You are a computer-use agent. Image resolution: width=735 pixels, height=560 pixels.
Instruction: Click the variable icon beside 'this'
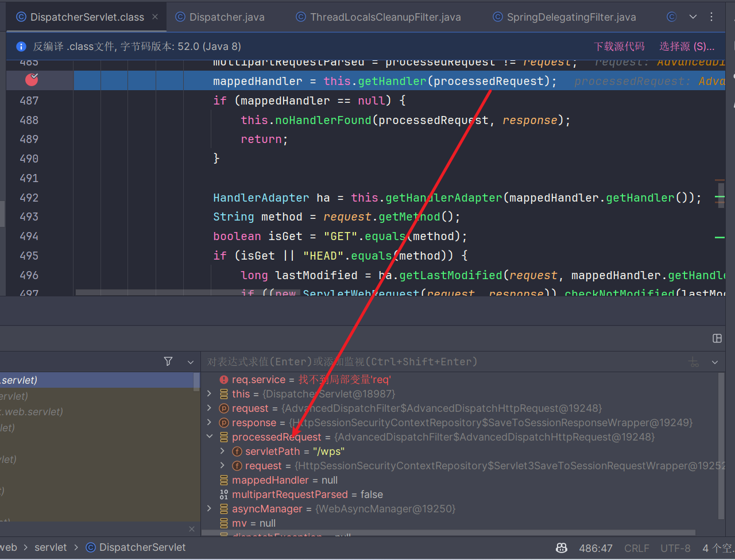click(x=224, y=394)
